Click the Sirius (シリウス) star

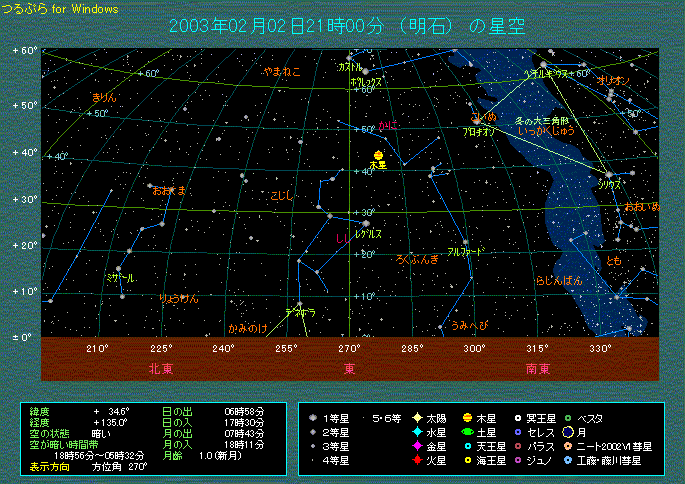point(606,175)
